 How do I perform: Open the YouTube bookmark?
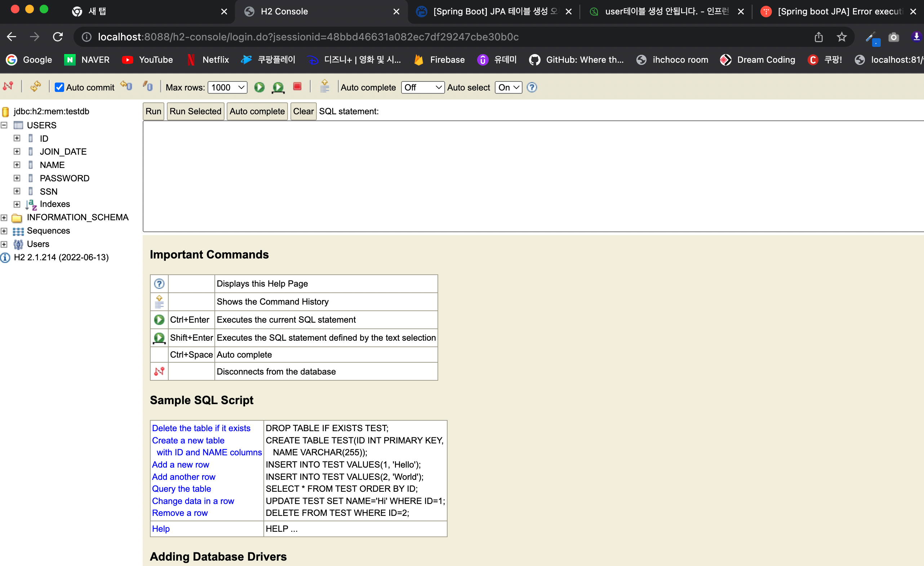pyautogui.click(x=147, y=59)
